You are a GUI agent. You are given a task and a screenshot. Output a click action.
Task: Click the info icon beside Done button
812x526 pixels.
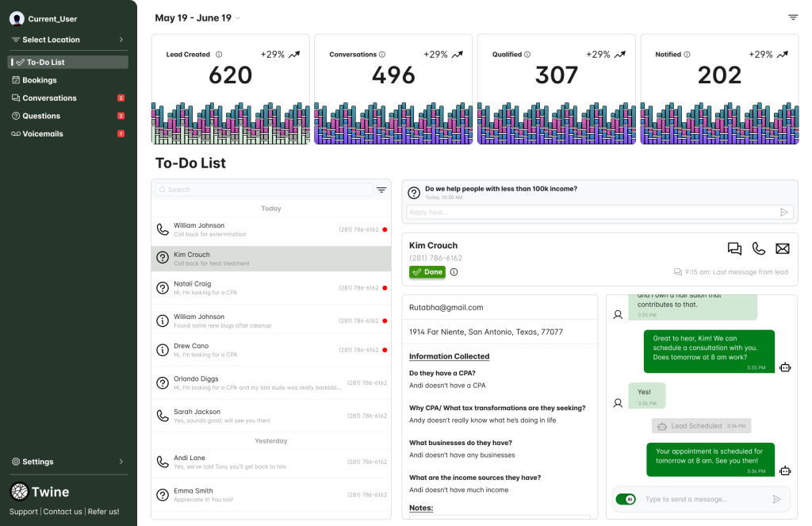454,272
